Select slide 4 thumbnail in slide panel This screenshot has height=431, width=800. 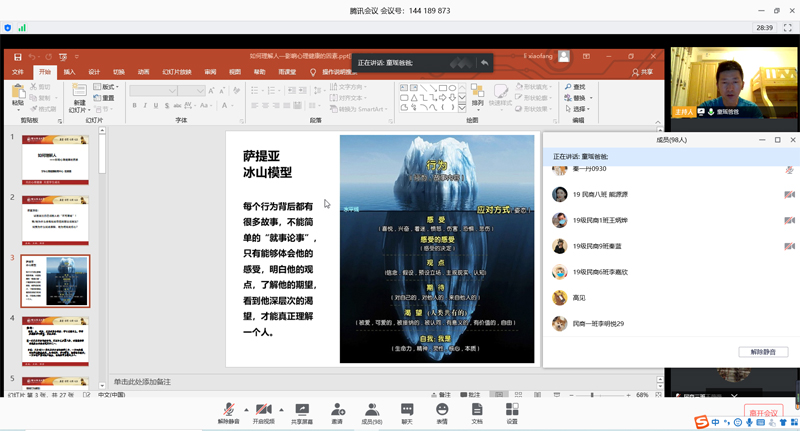point(55,341)
